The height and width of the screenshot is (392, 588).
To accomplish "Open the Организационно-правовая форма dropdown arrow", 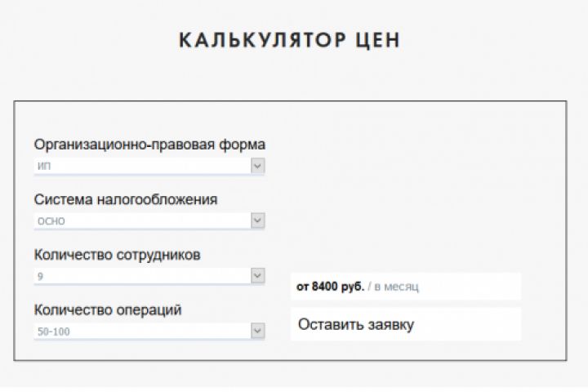I will (x=257, y=166).
